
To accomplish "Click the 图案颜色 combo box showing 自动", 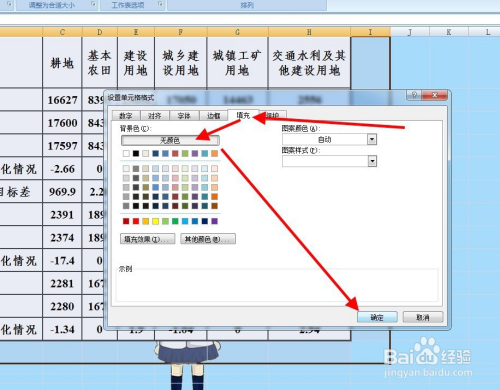I will (x=329, y=139).
